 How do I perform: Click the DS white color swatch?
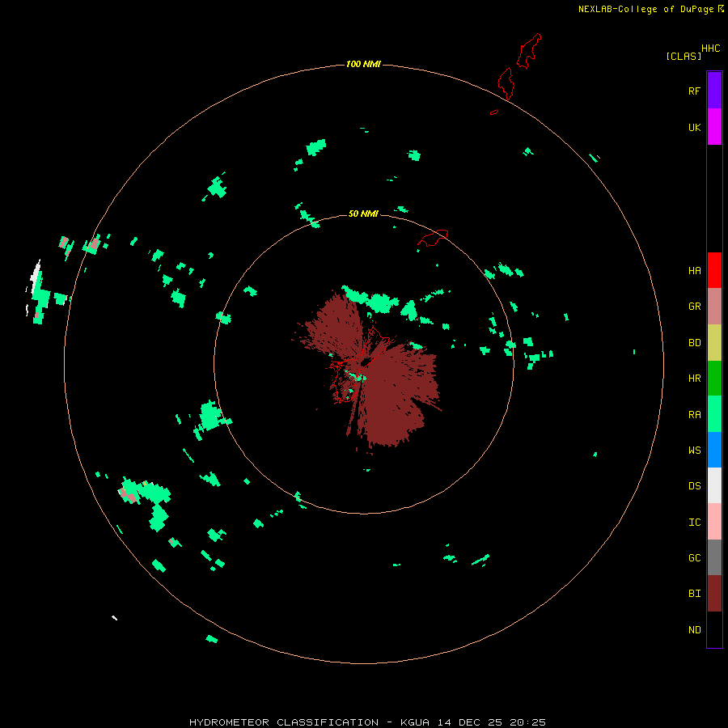pyautogui.click(x=714, y=485)
